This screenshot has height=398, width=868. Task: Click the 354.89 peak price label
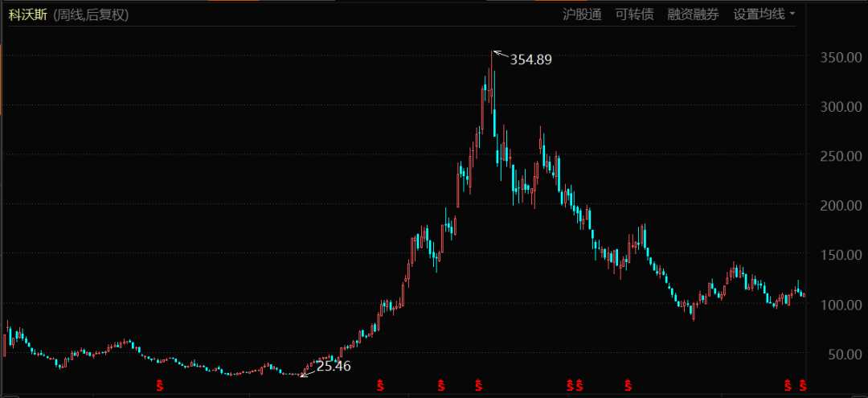[x=530, y=59]
